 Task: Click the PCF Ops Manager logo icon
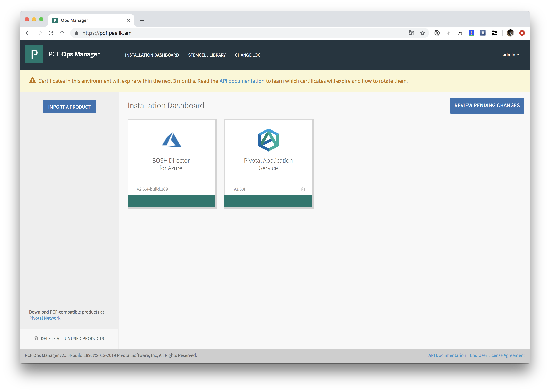[34, 54]
